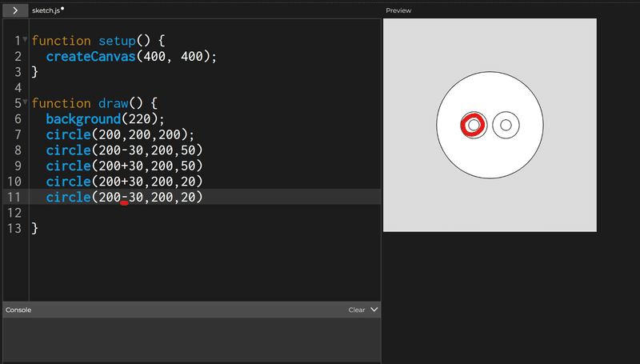Click inside the empty console output area
Image resolution: width=640 pixels, height=364 pixels.
pyautogui.click(x=192, y=339)
